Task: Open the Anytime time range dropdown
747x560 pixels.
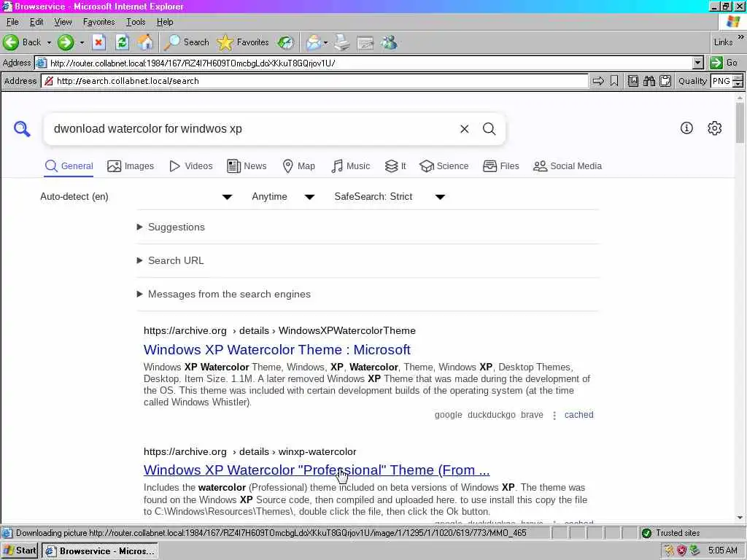Action: (283, 197)
